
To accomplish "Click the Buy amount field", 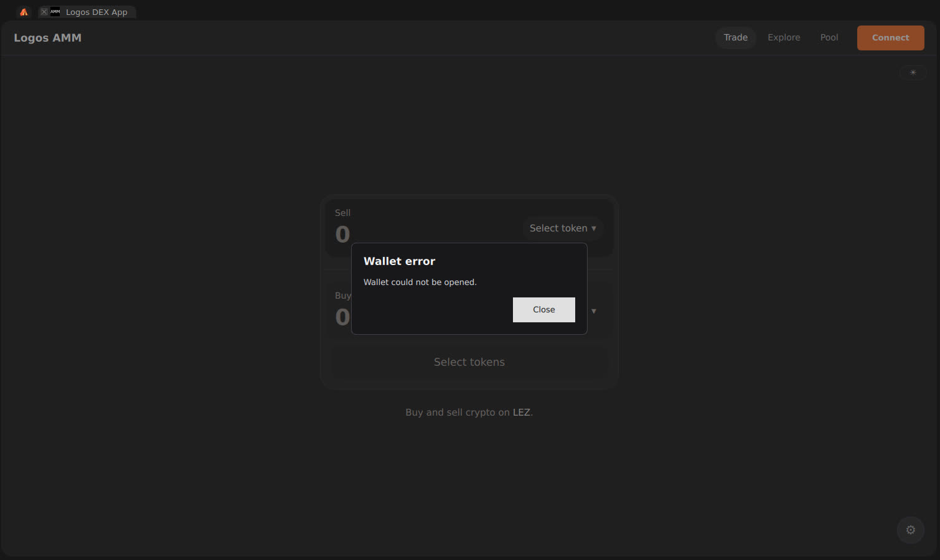I will 342,317.
